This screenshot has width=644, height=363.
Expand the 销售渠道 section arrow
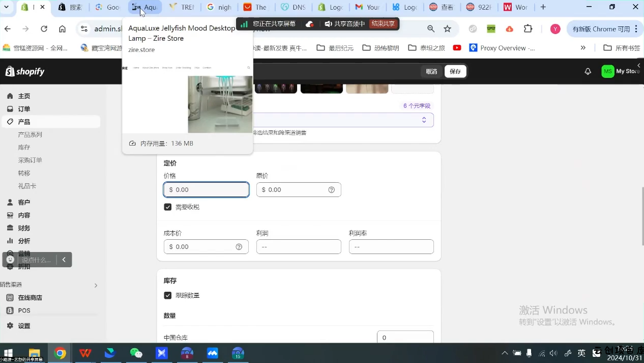point(96,285)
